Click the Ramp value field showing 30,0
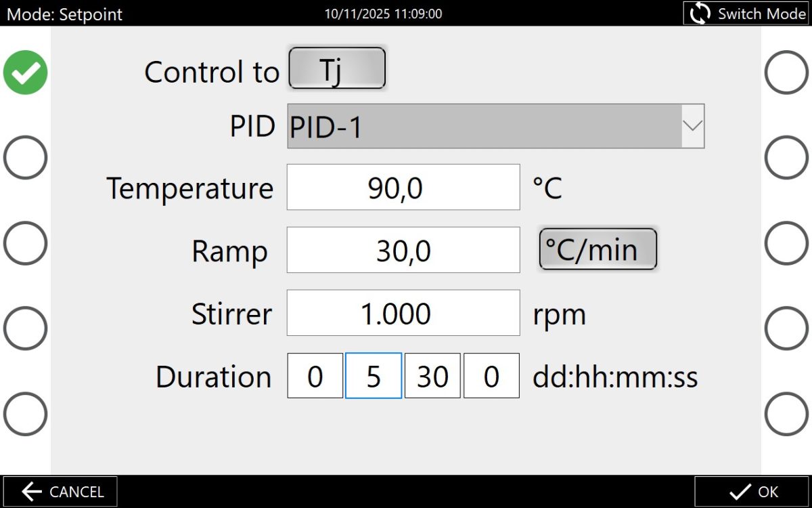 point(403,250)
